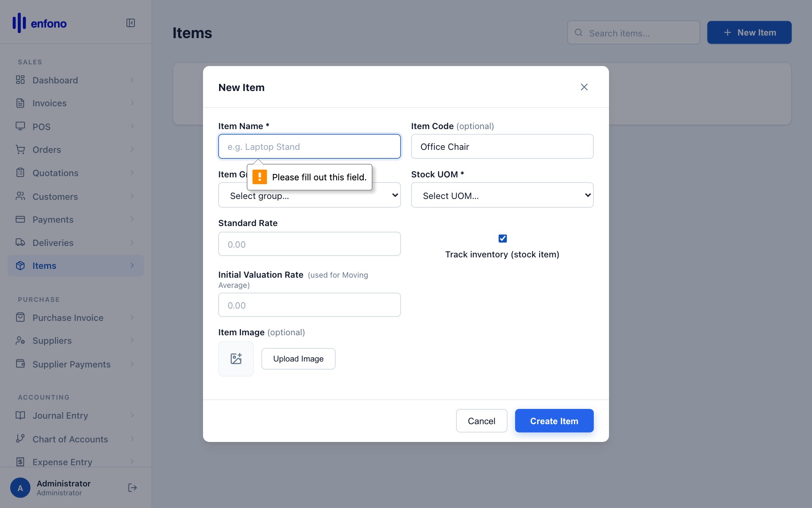The image size is (812, 508).
Task: Expand the Invoices chevron in sidebar
Action: coord(132,103)
